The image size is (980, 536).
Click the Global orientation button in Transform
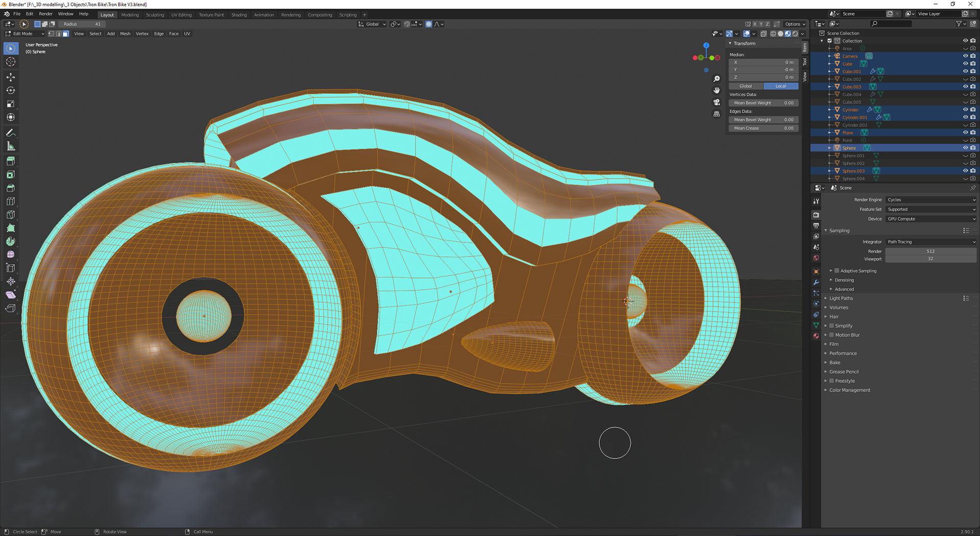click(746, 86)
